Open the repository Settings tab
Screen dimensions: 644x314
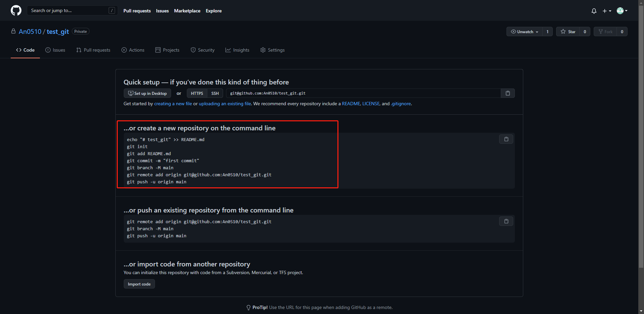coord(272,50)
